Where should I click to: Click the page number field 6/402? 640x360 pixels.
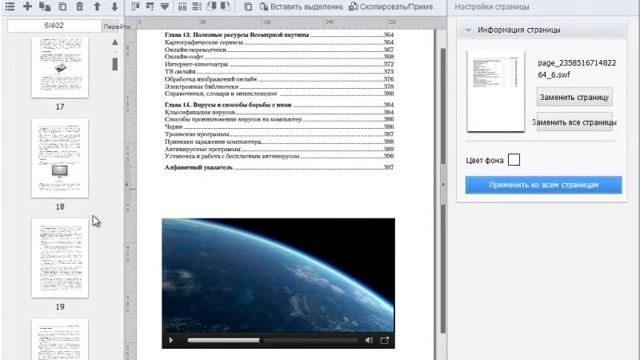[54, 25]
